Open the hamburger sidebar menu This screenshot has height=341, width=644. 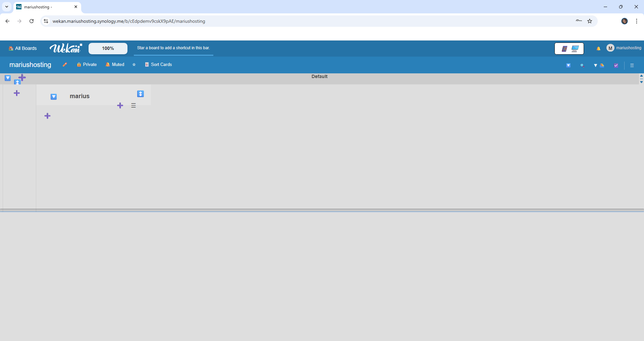click(x=633, y=65)
